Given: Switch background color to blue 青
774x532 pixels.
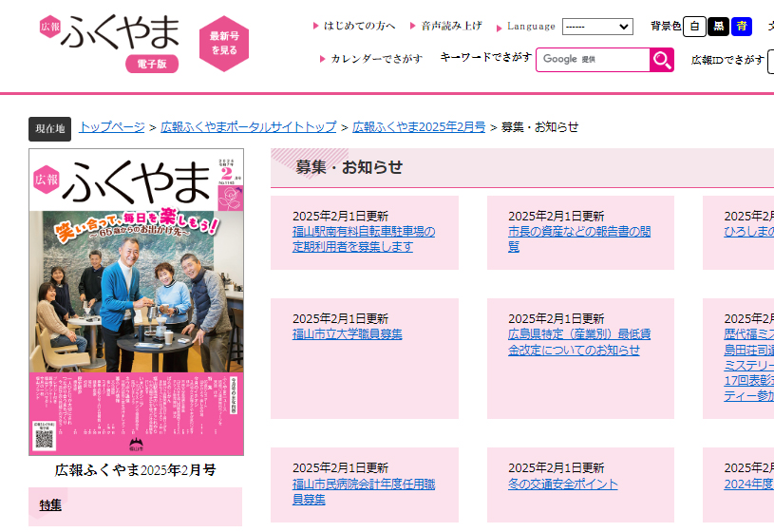Looking at the screenshot, I should coord(744,27).
